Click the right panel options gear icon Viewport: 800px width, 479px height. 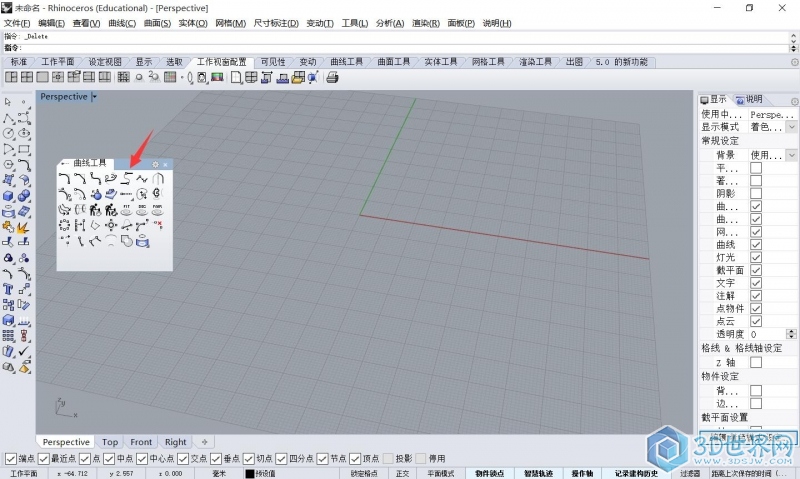click(794, 101)
